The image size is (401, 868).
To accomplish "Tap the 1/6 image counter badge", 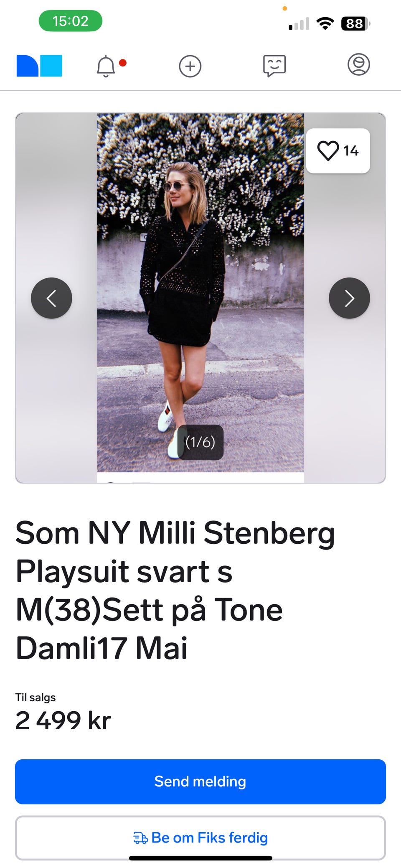I will click(200, 442).
